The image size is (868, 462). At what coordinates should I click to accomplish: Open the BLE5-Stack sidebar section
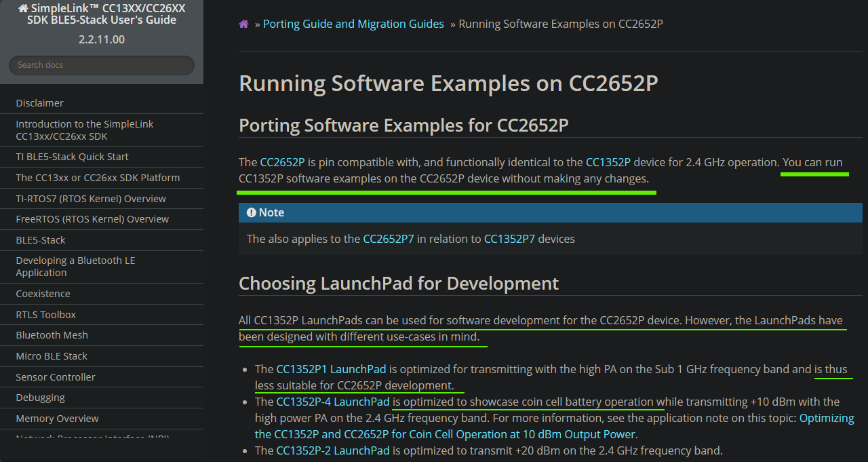click(x=102, y=240)
